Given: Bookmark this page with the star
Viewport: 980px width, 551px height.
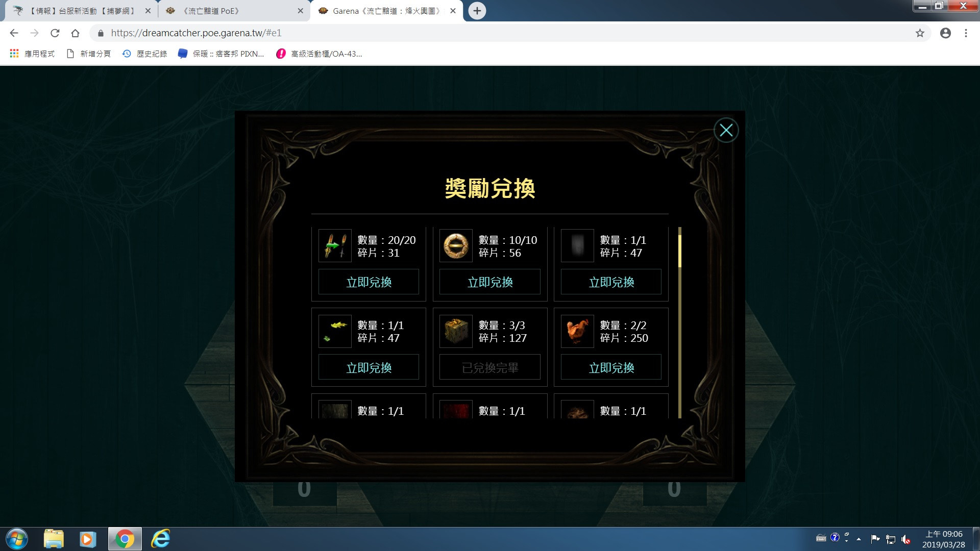Looking at the screenshot, I should coord(920,33).
